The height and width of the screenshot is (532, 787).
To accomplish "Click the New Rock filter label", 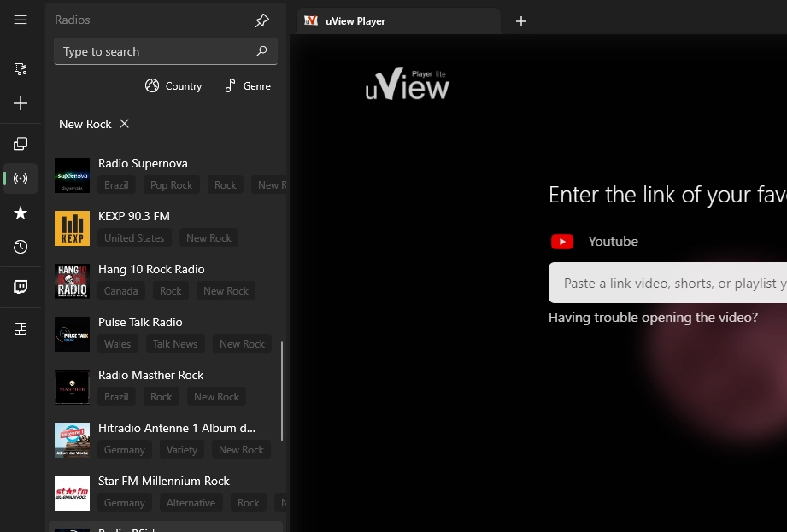I will pos(85,124).
